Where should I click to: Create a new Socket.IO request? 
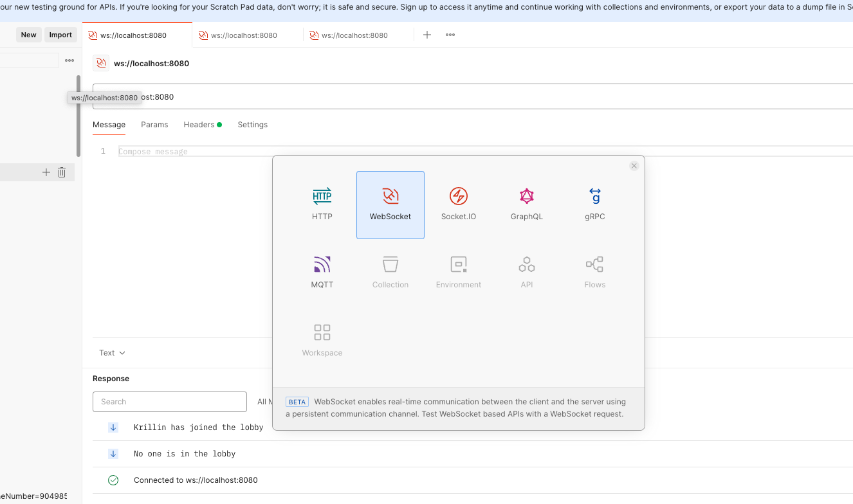tap(459, 205)
